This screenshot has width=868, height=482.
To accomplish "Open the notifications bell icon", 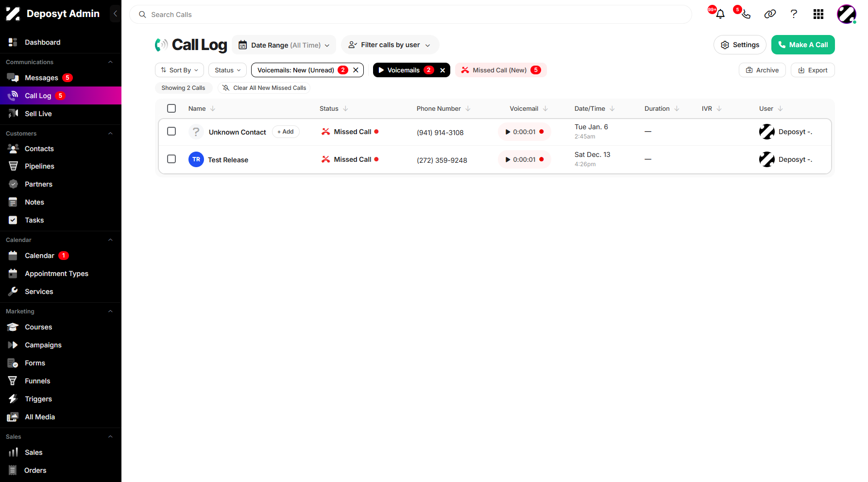I will pyautogui.click(x=720, y=14).
